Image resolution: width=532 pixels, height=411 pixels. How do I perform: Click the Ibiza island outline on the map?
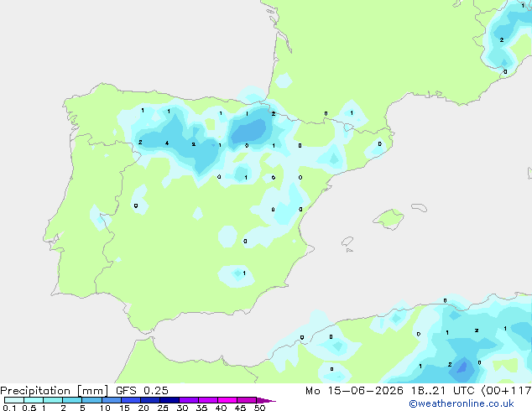[x=347, y=242]
